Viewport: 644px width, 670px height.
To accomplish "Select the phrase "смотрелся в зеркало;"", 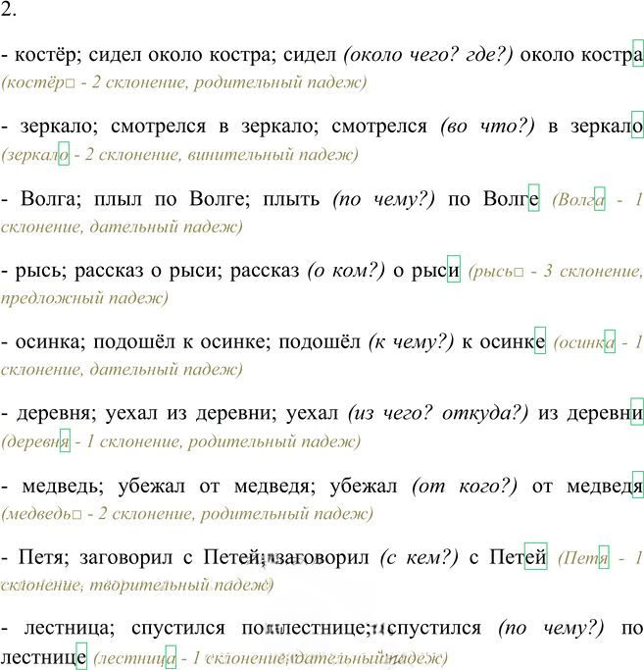I will pyautogui.click(x=215, y=127).
